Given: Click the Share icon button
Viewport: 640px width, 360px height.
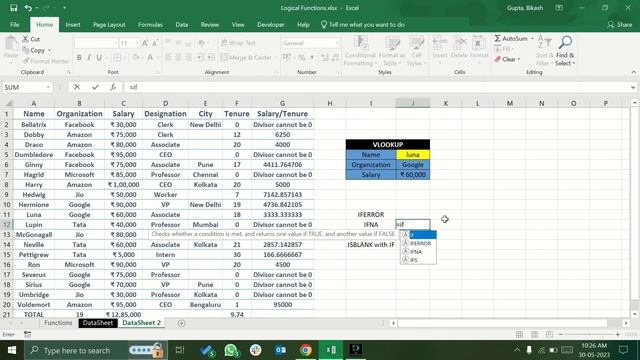Looking at the screenshot, I should (620, 24).
